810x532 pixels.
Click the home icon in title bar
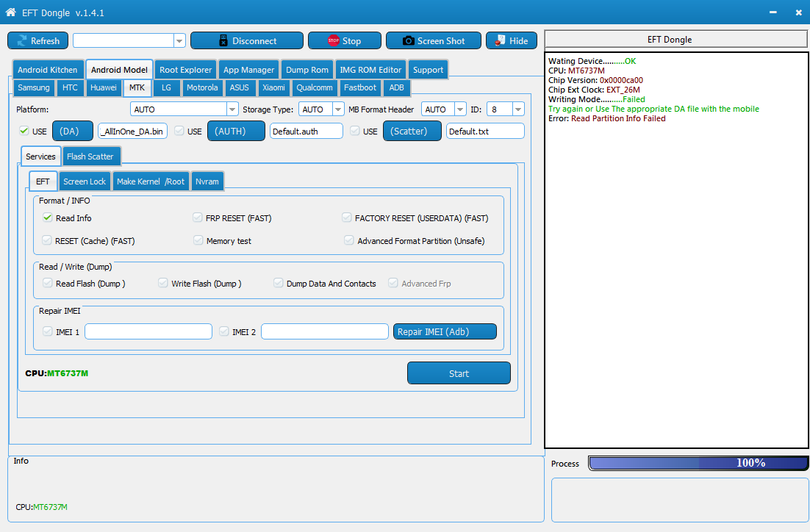click(x=10, y=12)
